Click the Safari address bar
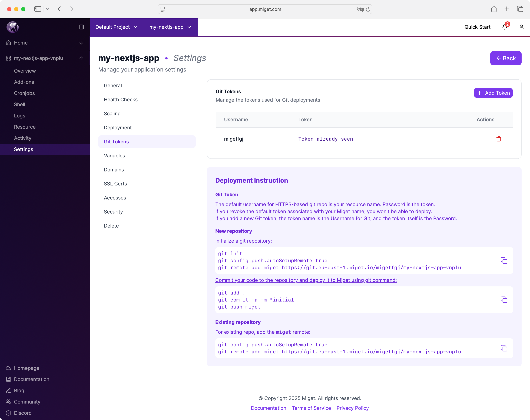530x420 pixels. (265, 9)
